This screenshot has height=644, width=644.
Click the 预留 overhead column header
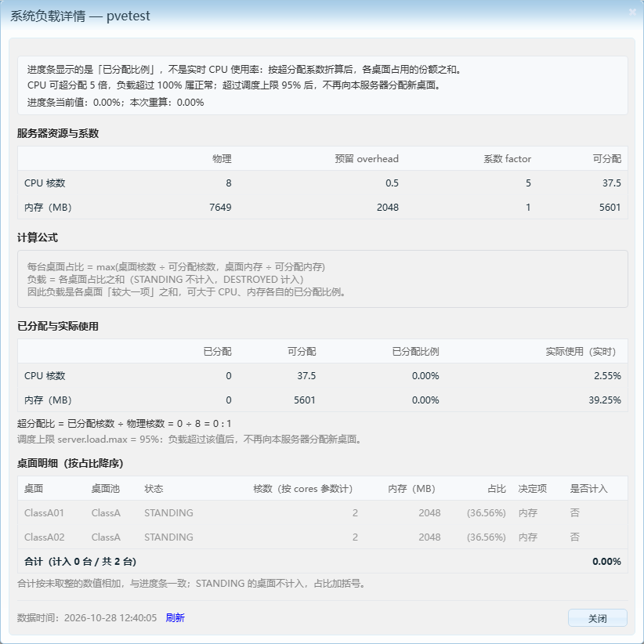(x=367, y=158)
